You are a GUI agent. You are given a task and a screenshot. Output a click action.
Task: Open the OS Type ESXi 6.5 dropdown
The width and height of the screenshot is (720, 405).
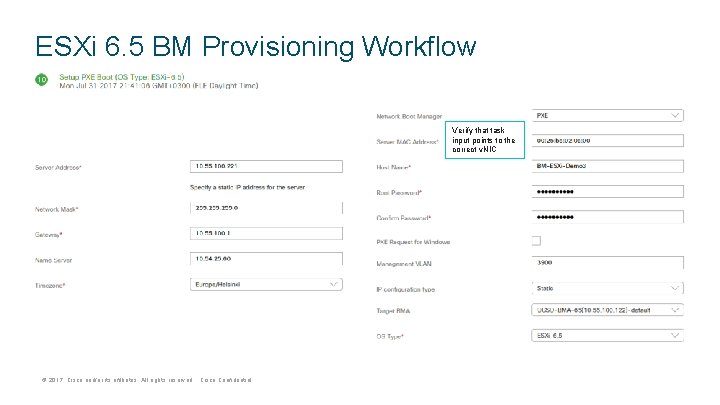coord(608,335)
